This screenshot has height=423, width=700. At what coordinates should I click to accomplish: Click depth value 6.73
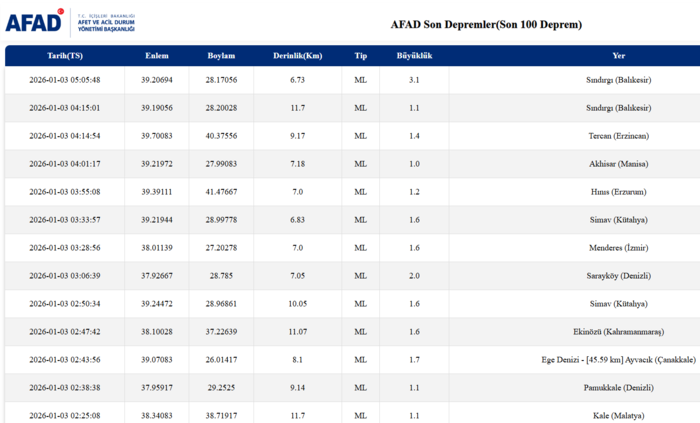click(297, 80)
